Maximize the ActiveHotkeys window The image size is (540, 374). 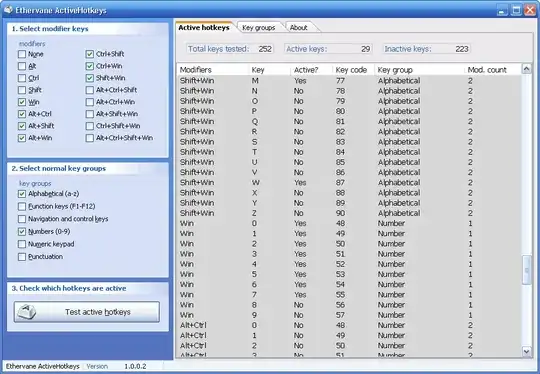click(516, 10)
